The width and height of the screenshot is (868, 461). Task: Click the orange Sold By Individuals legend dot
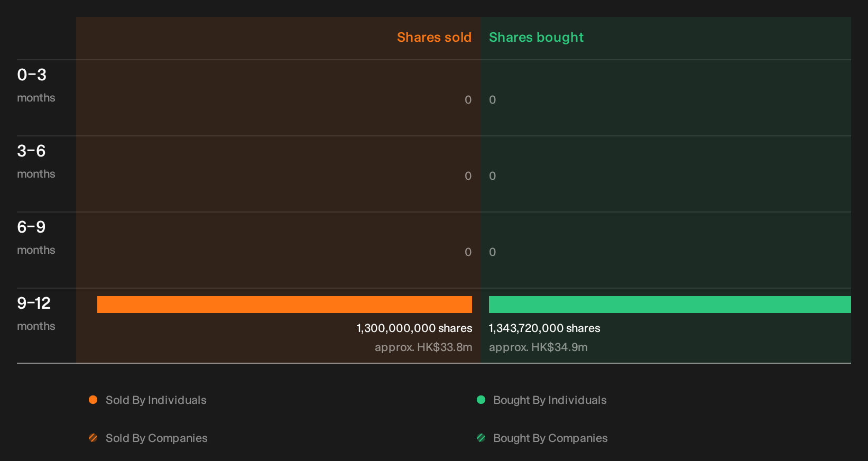coord(93,400)
